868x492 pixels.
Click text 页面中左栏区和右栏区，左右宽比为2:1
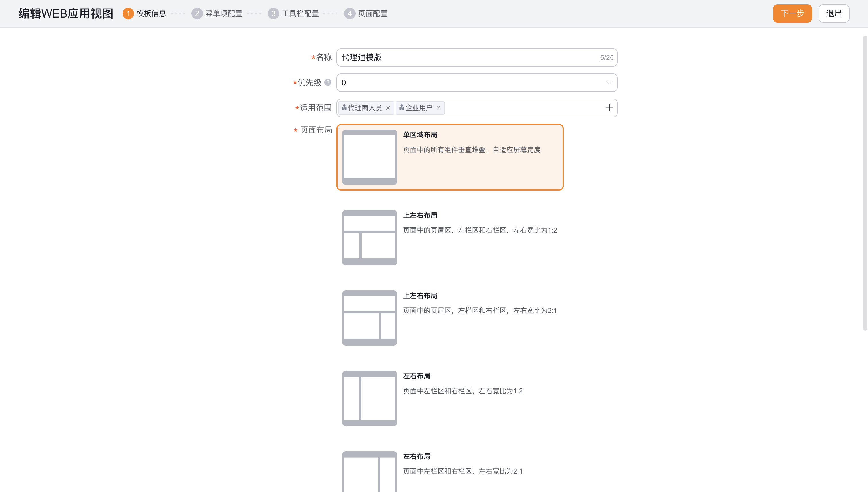click(462, 471)
